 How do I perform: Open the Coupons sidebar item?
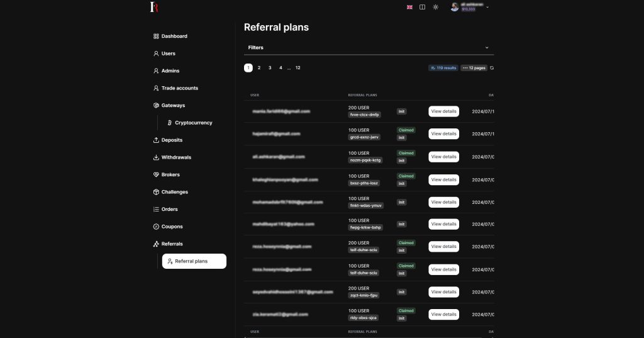pyautogui.click(x=172, y=227)
